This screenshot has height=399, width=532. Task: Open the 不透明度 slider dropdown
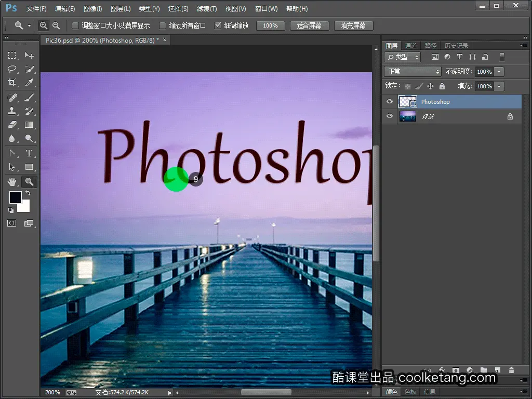tap(499, 72)
